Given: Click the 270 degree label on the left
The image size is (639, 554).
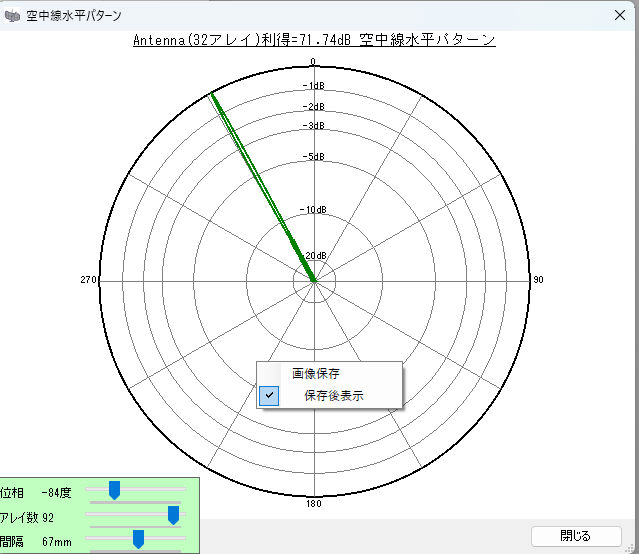Looking at the screenshot, I should pos(88,280).
